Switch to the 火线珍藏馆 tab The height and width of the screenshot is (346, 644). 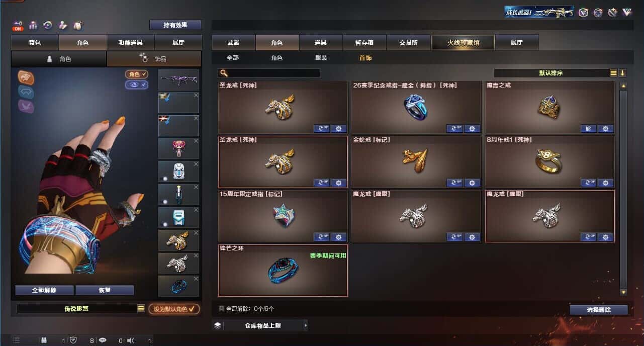click(463, 42)
